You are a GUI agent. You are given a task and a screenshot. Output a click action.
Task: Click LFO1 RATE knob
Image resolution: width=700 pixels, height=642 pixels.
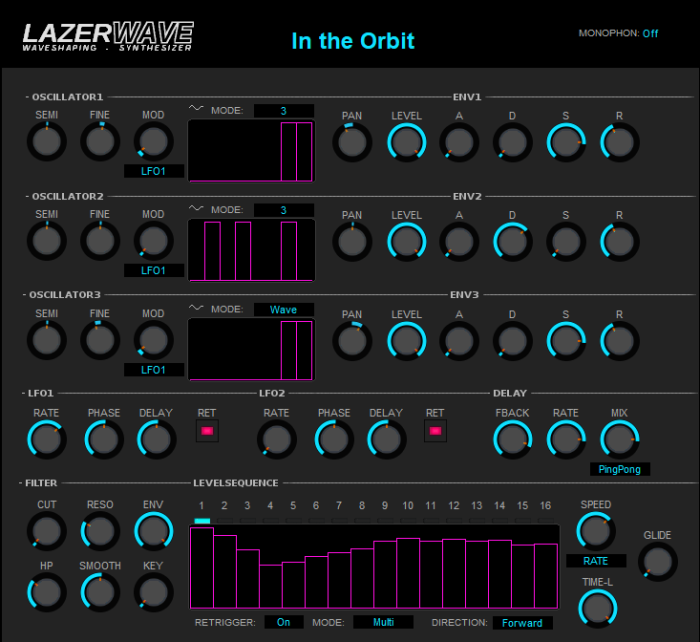point(47,439)
